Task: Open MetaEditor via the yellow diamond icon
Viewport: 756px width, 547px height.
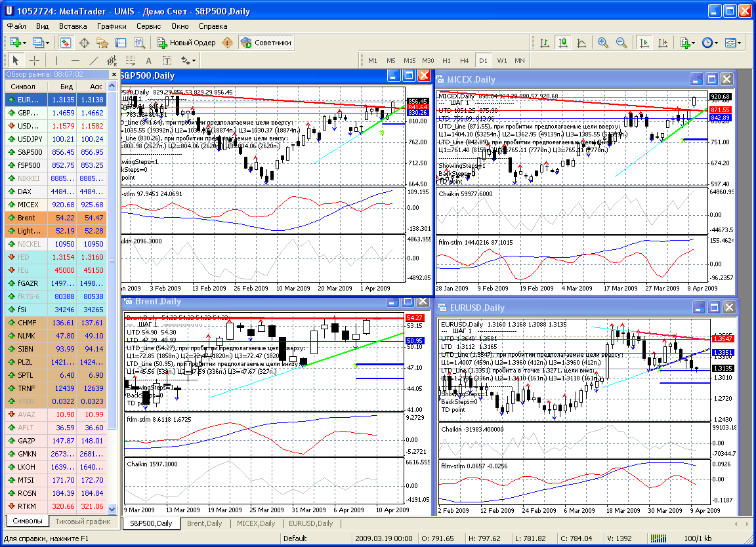Action: tap(228, 43)
